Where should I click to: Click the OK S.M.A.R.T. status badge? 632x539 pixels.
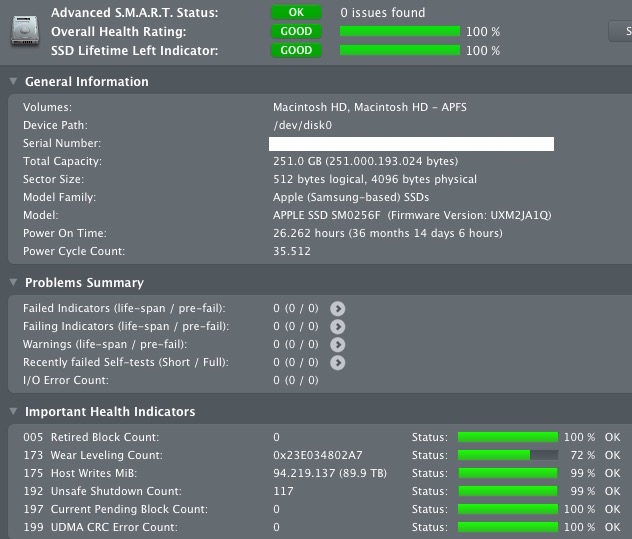(x=297, y=13)
